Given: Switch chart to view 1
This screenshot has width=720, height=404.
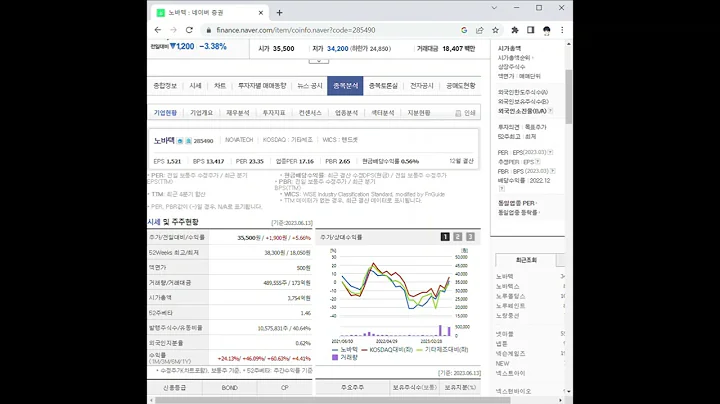Looking at the screenshot, I should click(445, 236).
